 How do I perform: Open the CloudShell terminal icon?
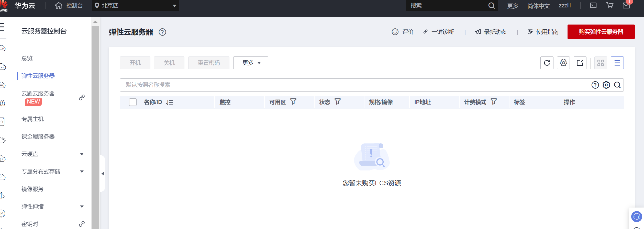[593, 5]
